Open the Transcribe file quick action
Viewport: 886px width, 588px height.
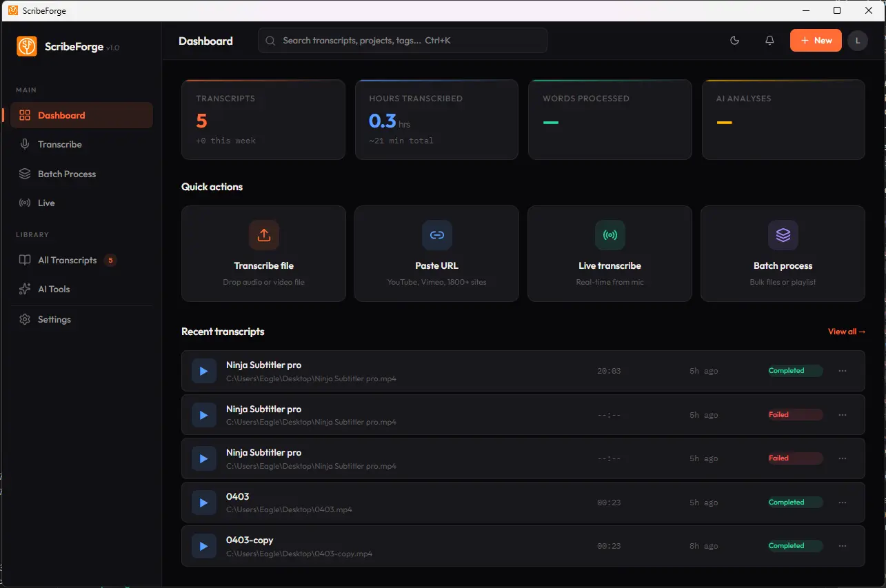pyautogui.click(x=263, y=254)
